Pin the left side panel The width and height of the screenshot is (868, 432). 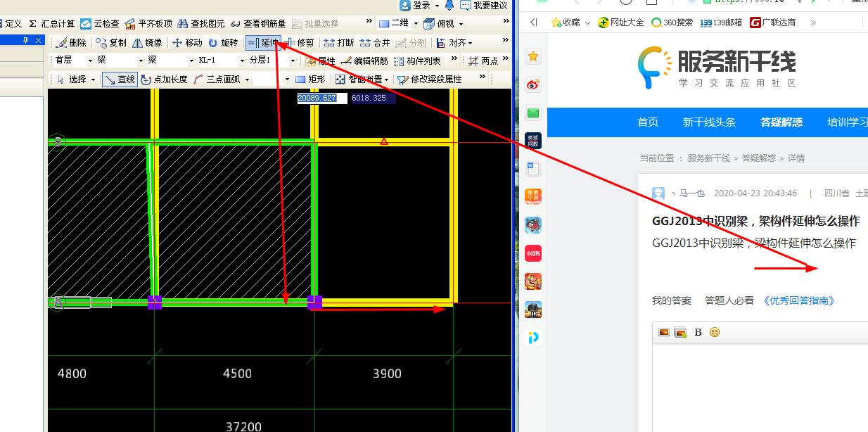click(26, 40)
